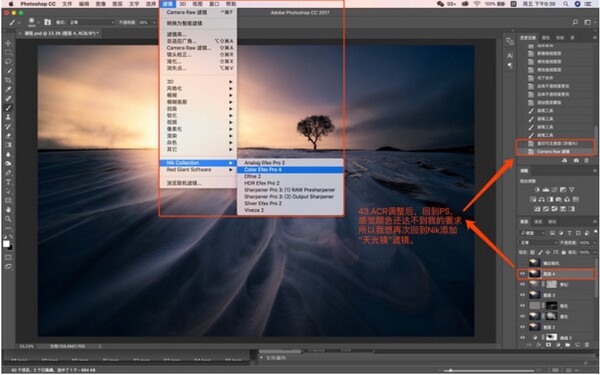
Task: Select the Clone Stamp tool
Action: tap(8, 117)
